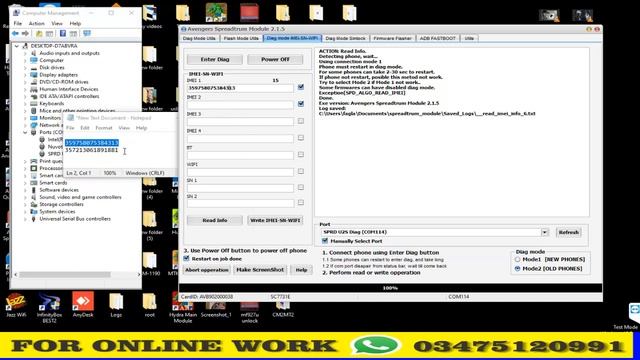Select Keyboards in device tree
The width and height of the screenshot is (640, 360).
coord(52,104)
